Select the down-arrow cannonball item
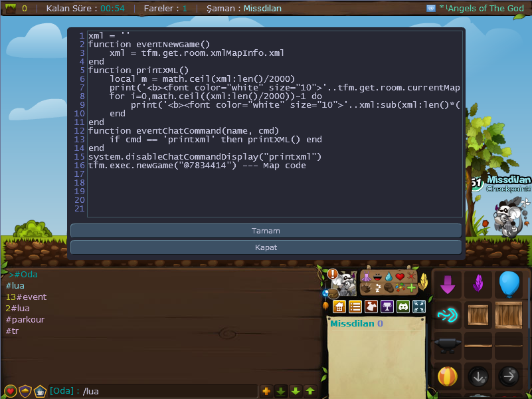532x399 pixels. pyautogui.click(x=478, y=376)
